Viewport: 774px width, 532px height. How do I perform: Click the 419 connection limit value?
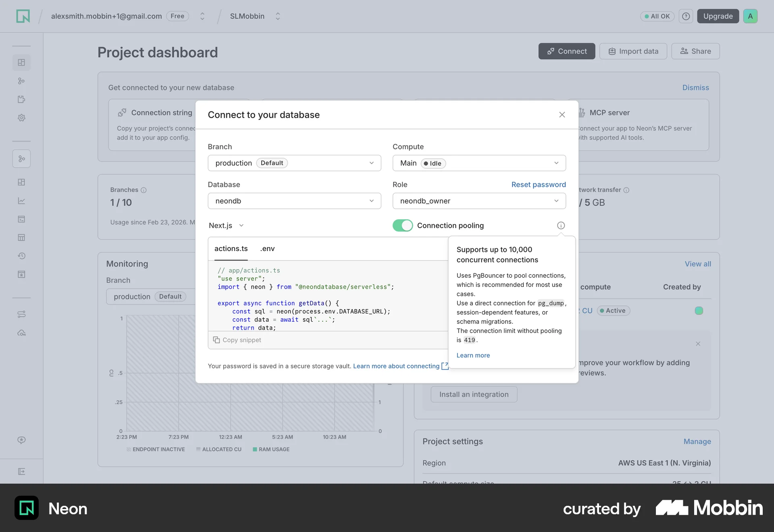coord(469,340)
